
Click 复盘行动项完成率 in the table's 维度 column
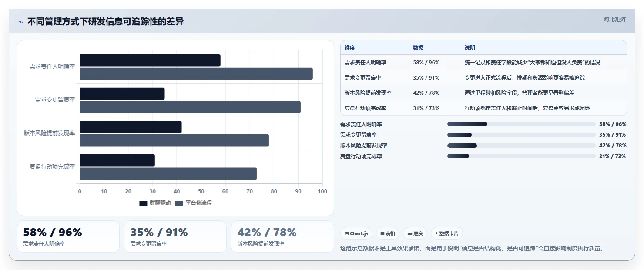[366, 108]
